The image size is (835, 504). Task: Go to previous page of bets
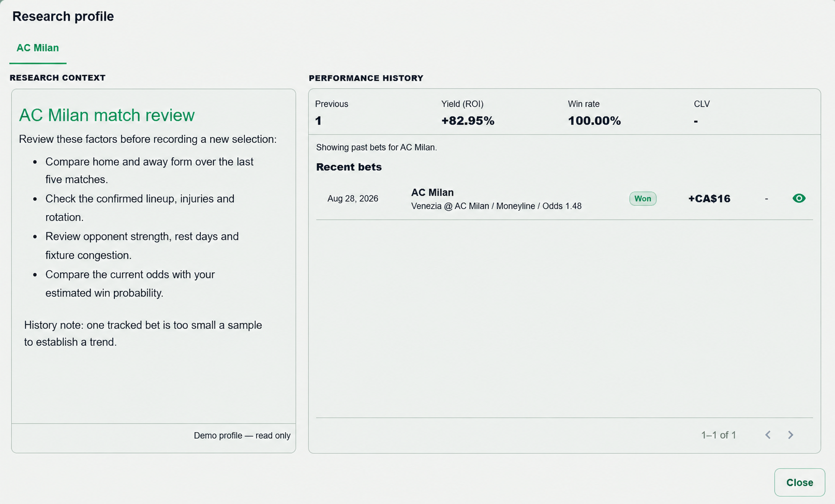[x=768, y=435]
